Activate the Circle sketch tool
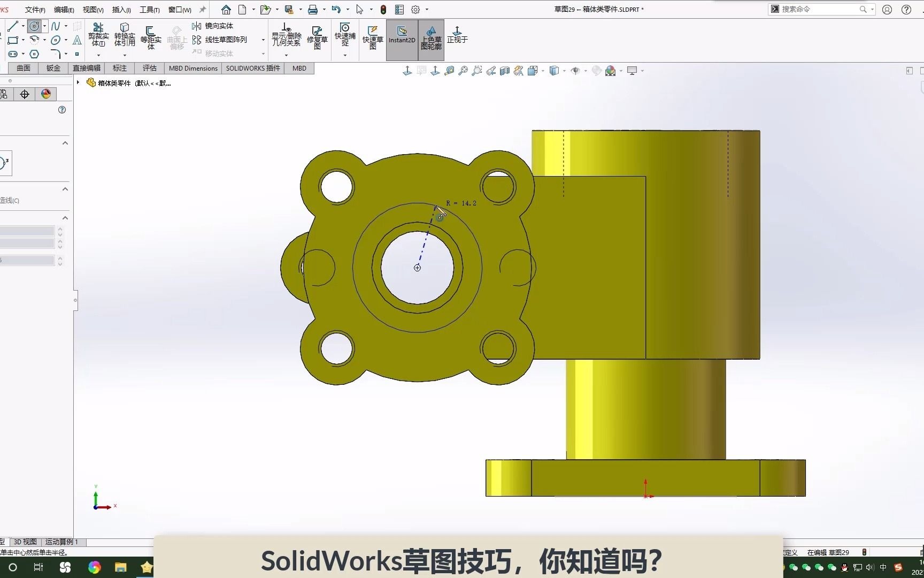The width and height of the screenshot is (924, 578). pyautogui.click(x=33, y=26)
